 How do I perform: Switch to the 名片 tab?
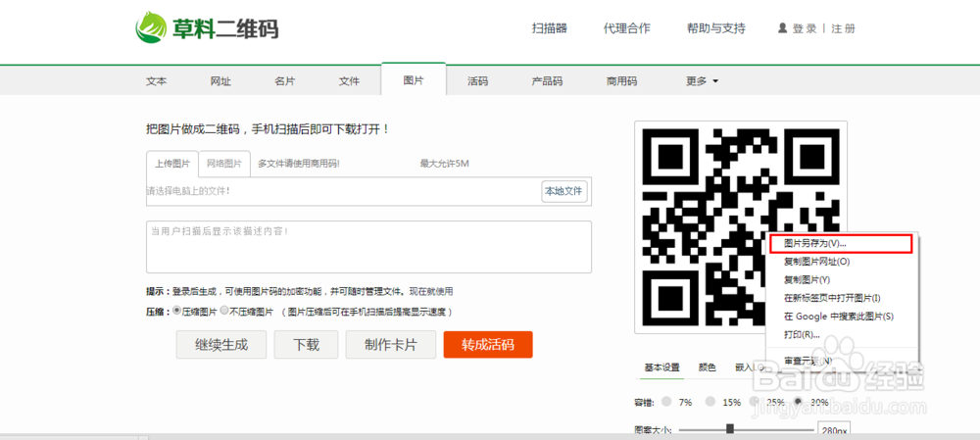[x=285, y=81]
